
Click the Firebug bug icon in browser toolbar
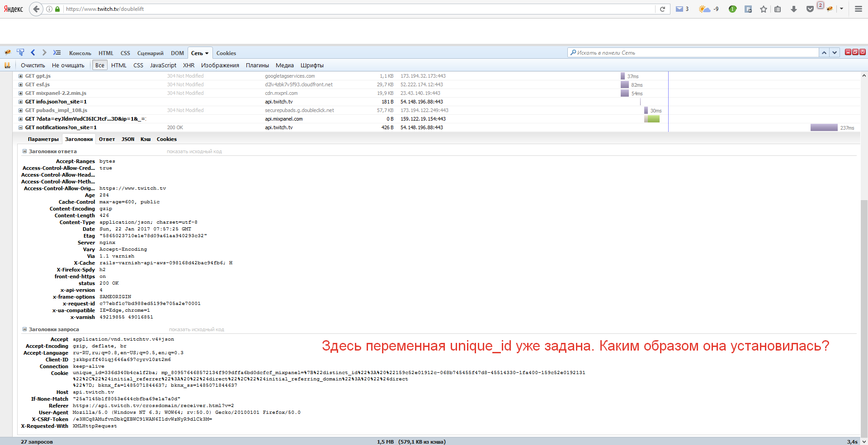(830, 9)
